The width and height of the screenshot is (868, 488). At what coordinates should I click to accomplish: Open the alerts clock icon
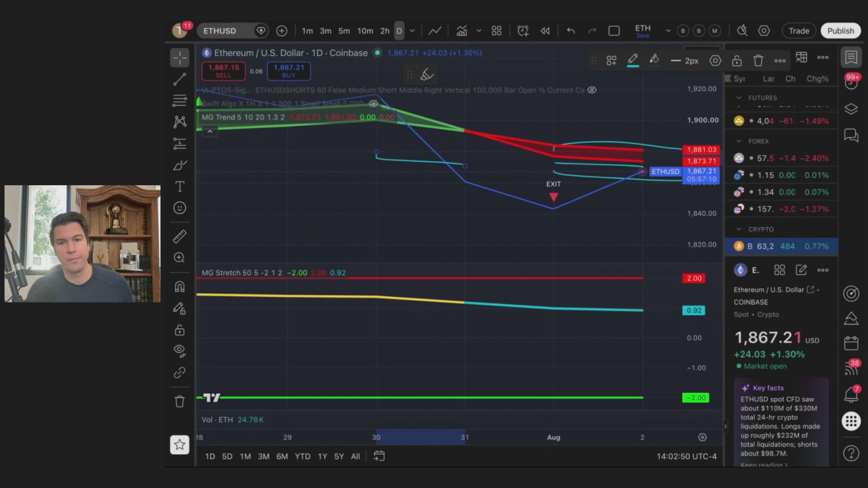(x=523, y=31)
